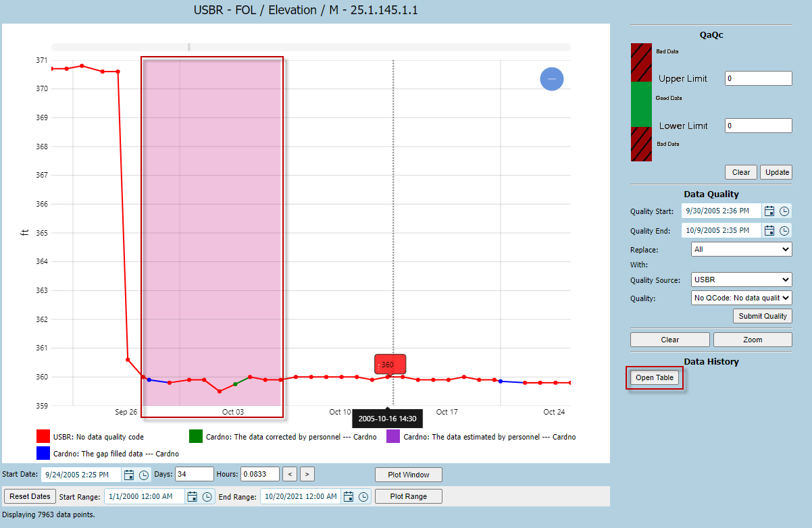Open calendar picker for Start Date
The width and height of the screenshot is (812, 528).
pos(129,475)
